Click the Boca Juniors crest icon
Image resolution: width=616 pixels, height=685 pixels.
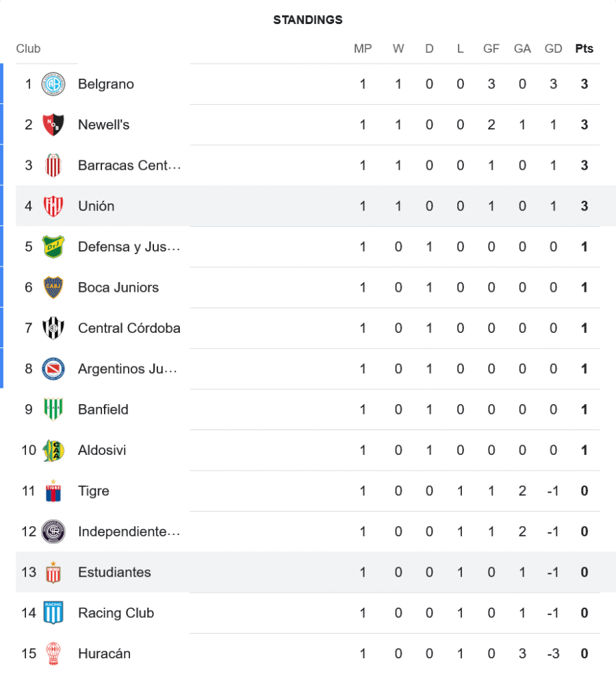(53, 287)
